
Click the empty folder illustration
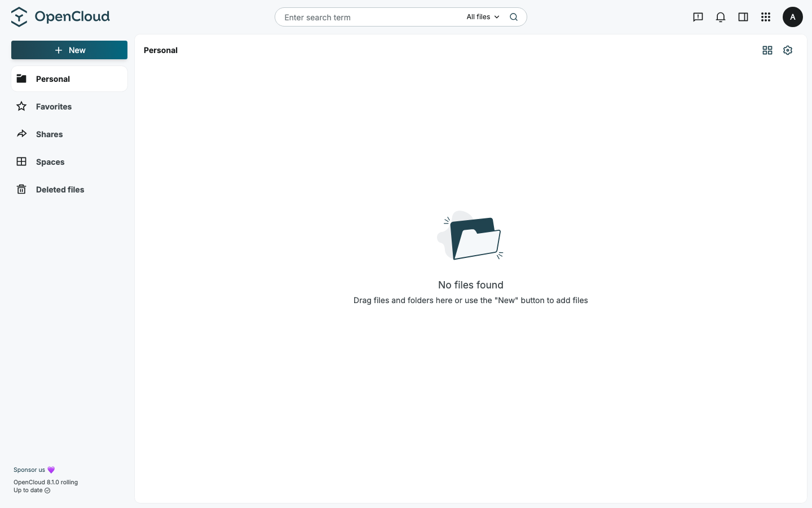[x=470, y=235]
